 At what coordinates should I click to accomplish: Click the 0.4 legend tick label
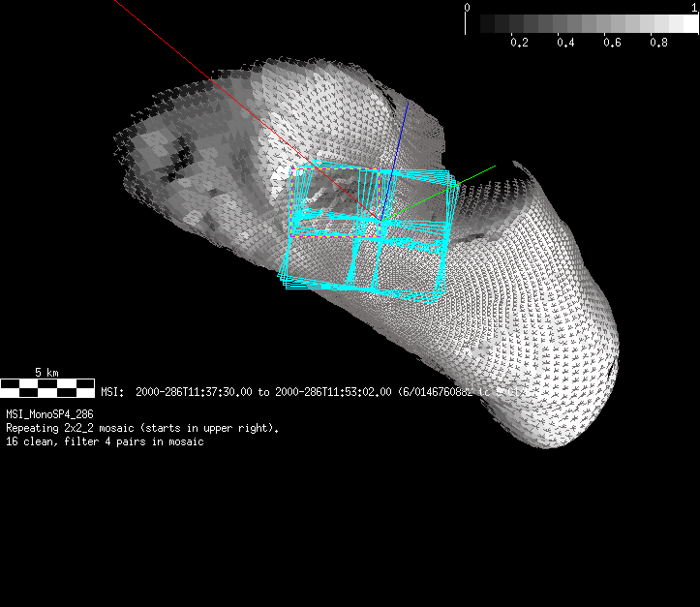565,43
